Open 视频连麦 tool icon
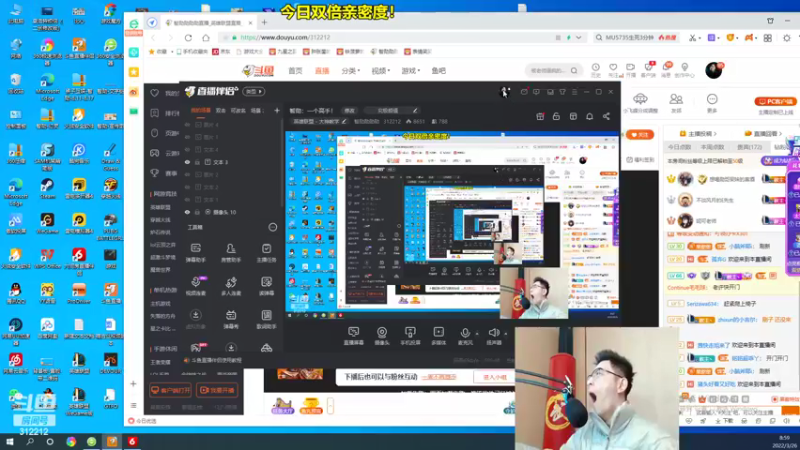Viewport: 800px width, 450px height. click(195, 286)
